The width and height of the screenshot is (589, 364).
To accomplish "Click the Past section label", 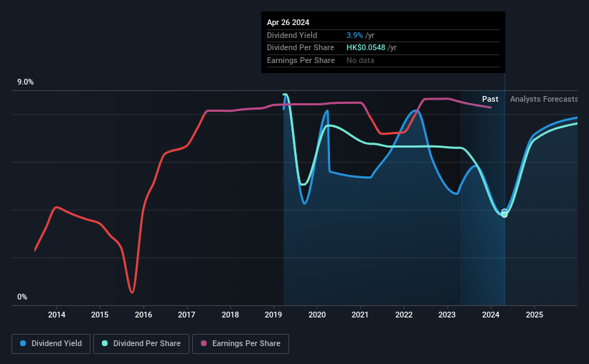I will 490,99.
